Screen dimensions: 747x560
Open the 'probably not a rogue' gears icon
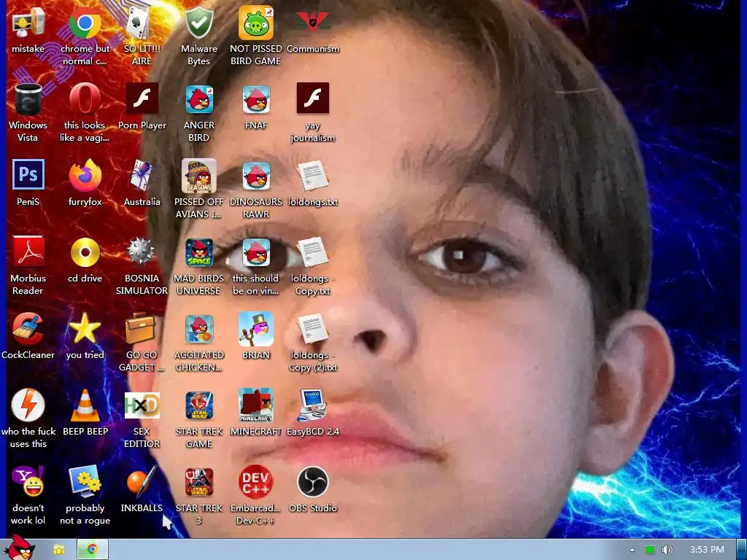coord(85,481)
